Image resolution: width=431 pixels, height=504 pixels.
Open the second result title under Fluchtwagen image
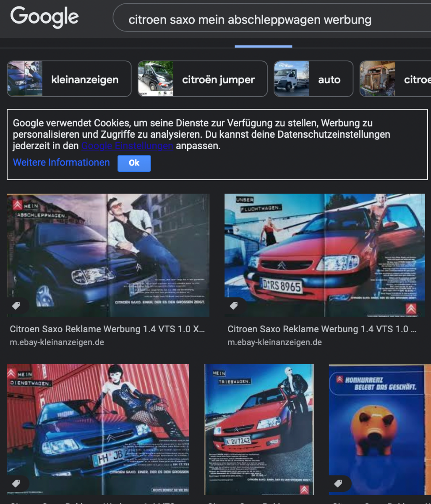coord(322,329)
